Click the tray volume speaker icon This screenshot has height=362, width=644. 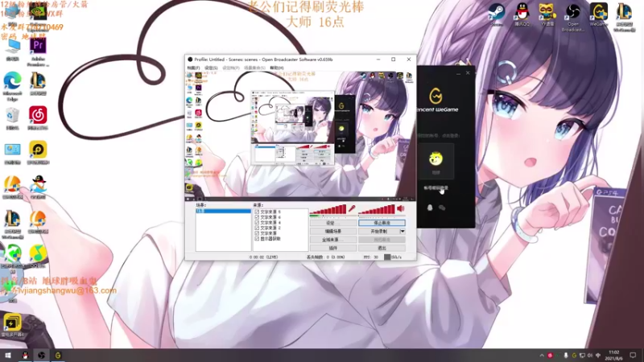pos(590,356)
